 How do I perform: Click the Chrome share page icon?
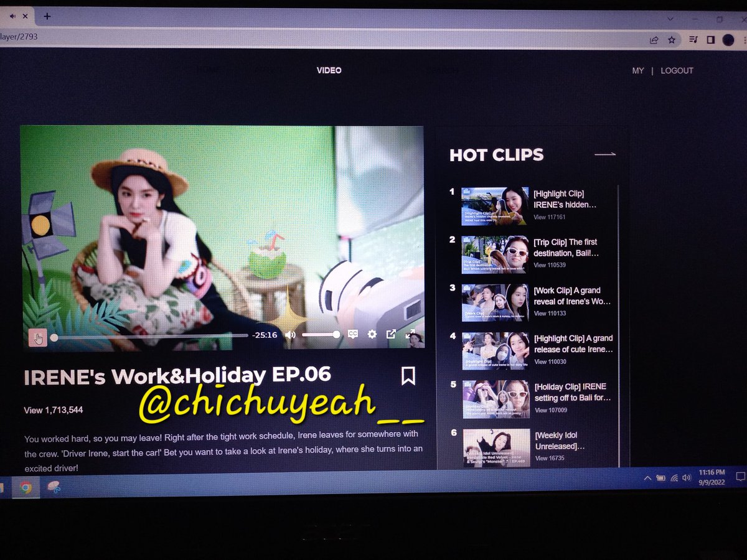pos(654,40)
